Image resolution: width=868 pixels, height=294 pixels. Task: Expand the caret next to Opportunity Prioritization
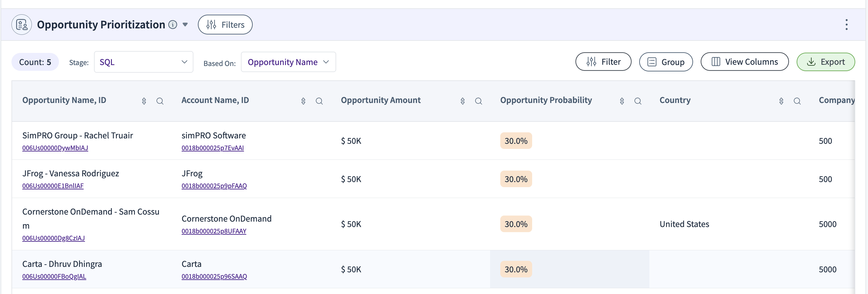185,25
